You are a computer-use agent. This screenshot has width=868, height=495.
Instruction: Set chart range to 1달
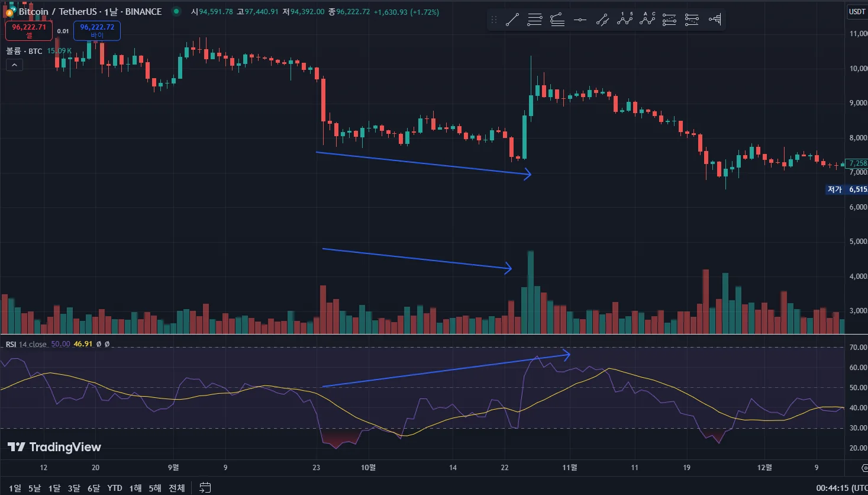click(54, 488)
